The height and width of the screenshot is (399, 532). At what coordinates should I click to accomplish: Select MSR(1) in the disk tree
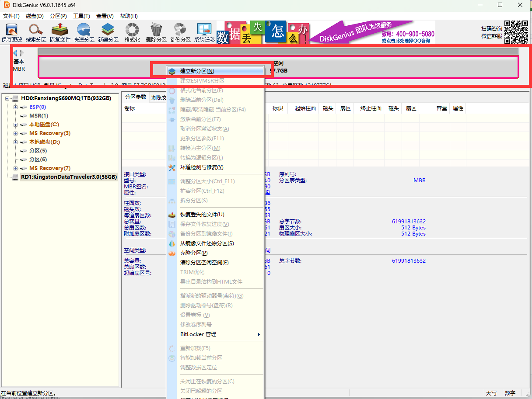click(x=38, y=116)
